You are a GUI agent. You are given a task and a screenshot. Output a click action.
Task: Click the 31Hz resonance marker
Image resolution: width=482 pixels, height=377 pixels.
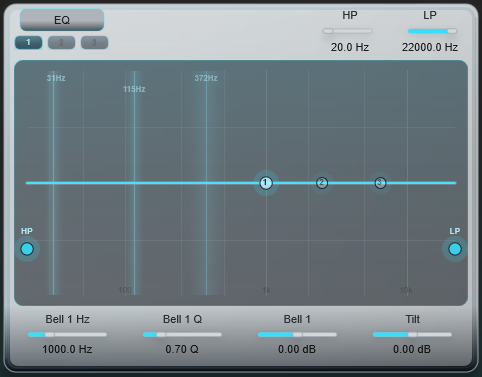point(56,78)
